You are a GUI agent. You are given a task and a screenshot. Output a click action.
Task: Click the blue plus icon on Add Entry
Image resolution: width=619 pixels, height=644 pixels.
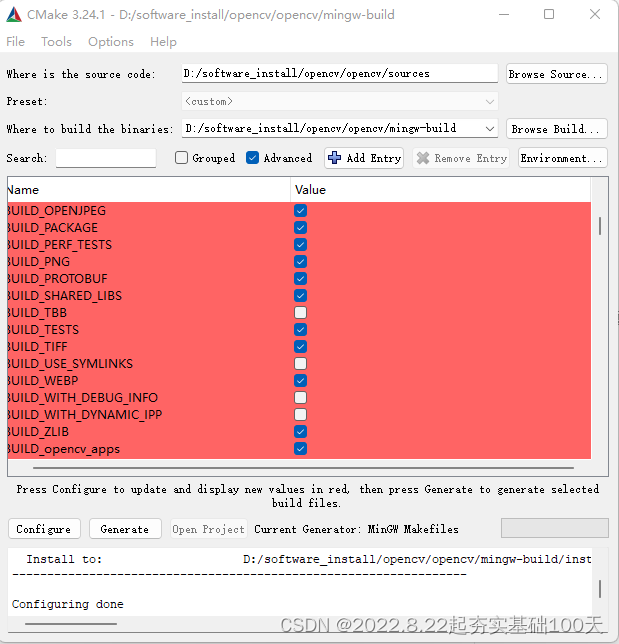tap(334, 158)
